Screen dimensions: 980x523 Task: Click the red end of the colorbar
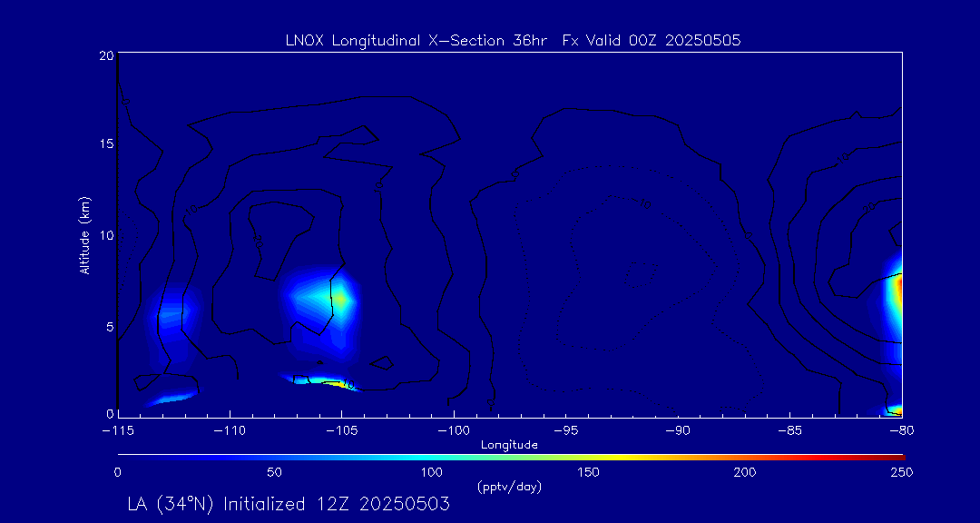898,455
